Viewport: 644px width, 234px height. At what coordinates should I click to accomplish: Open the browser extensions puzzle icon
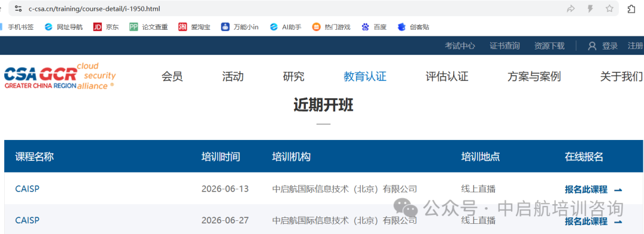tap(631, 8)
